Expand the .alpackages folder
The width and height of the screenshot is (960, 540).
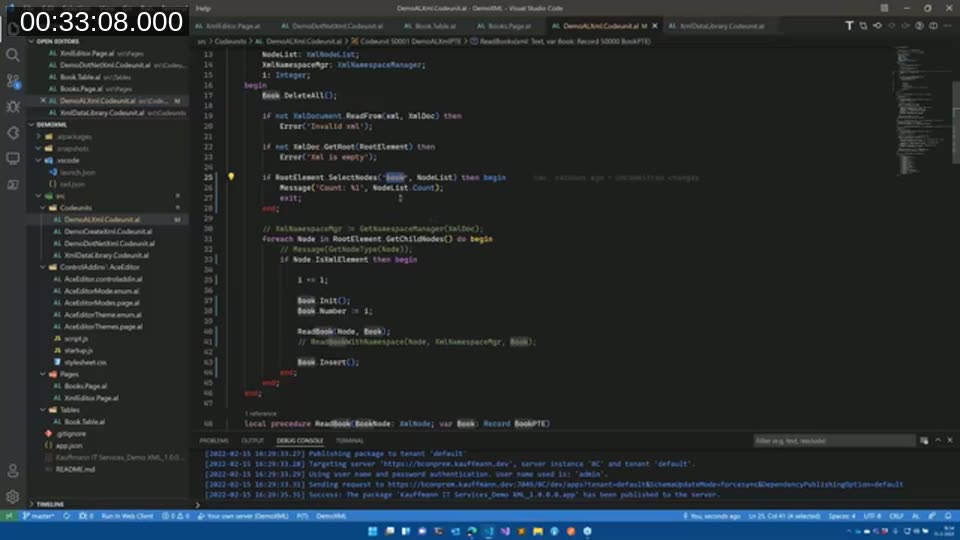coord(67,137)
